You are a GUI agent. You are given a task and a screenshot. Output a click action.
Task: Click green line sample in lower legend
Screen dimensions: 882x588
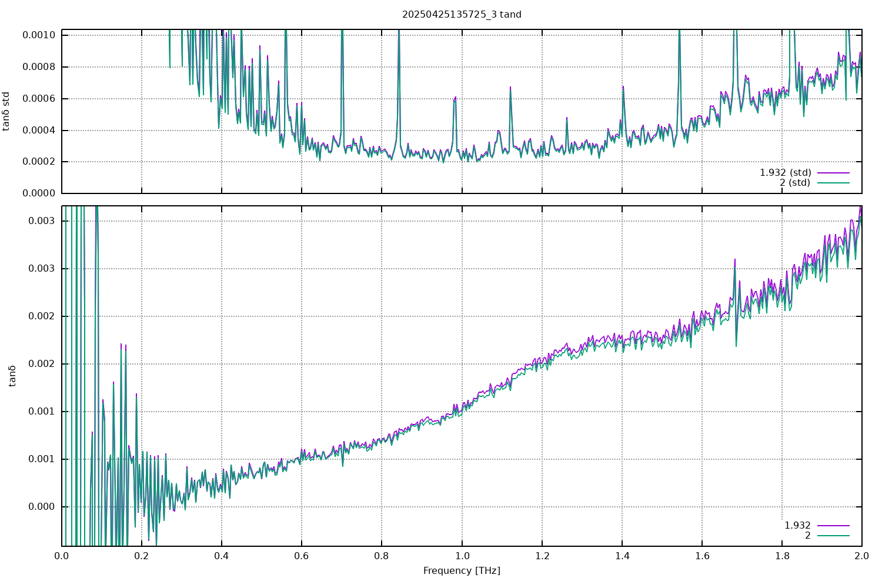tap(833, 536)
